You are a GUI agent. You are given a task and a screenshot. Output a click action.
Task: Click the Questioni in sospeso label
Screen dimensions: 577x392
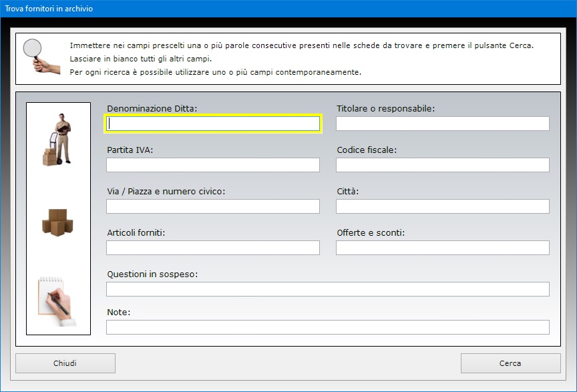point(152,274)
